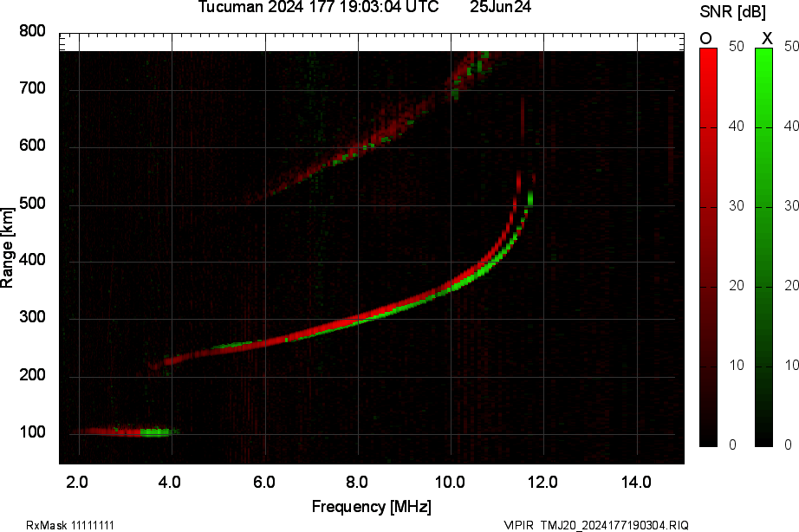Click the '2.0' frequency tick label

pos(77,482)
